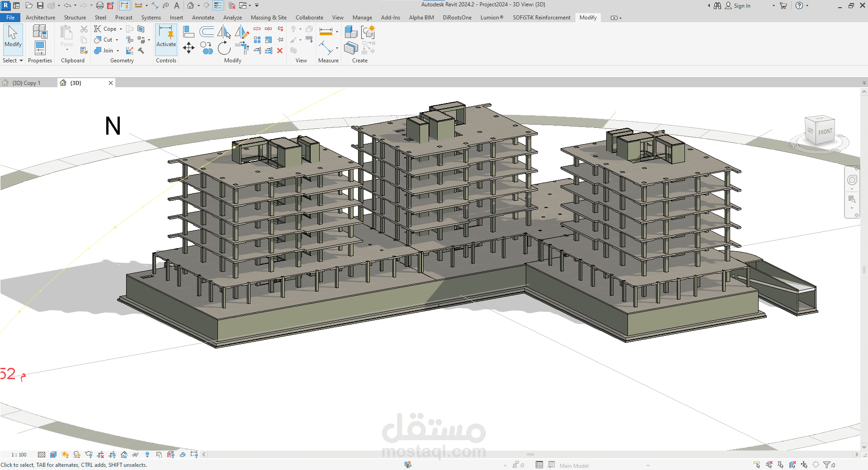The width and height of the screenshot is (868, 470).
Task: Click the red Delete X icon
Action: (280, 51)
